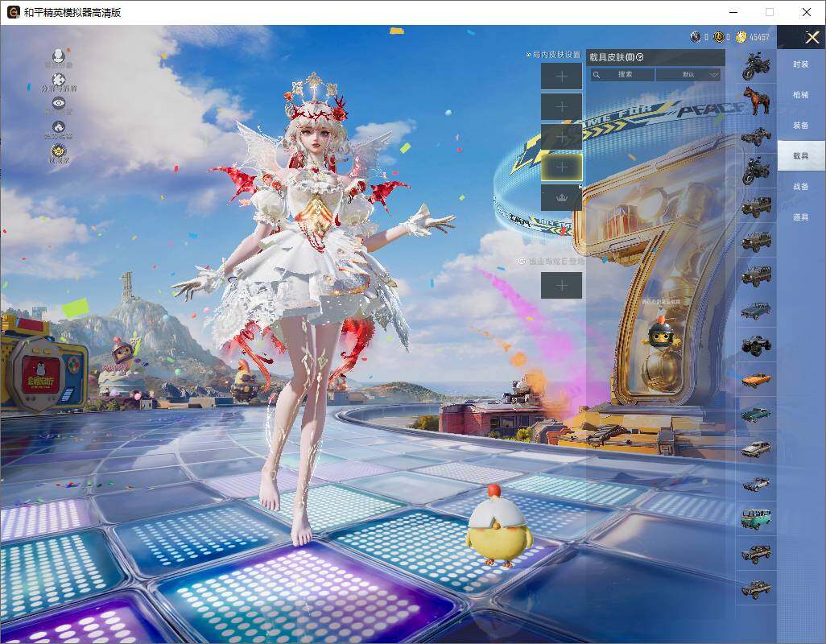Image resolution: width=826 pixels, height=644 pixels.
Task: Close the emulator window
Action: (807, 12)
